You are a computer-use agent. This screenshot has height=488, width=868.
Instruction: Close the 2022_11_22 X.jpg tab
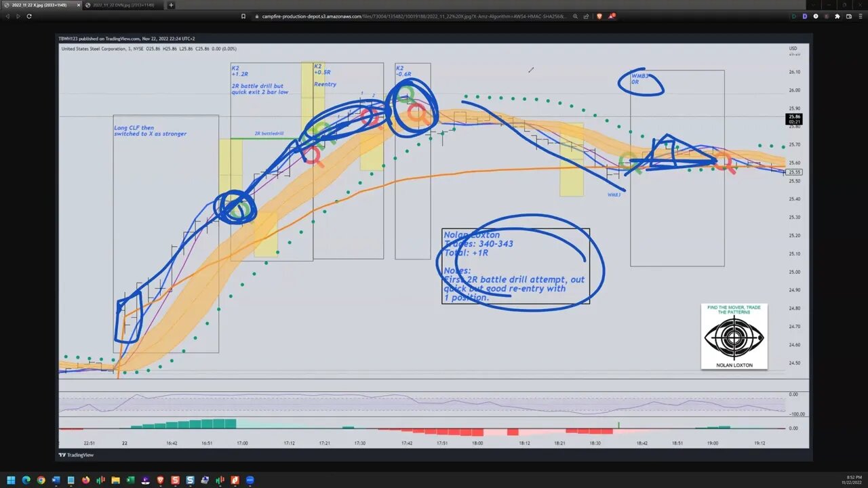click(77, 5)
